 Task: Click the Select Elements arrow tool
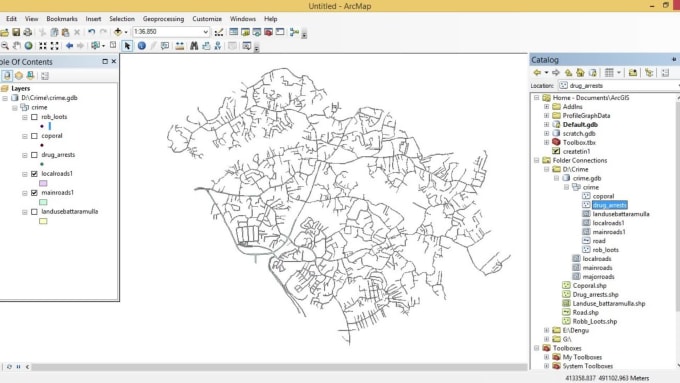(127, 46)
